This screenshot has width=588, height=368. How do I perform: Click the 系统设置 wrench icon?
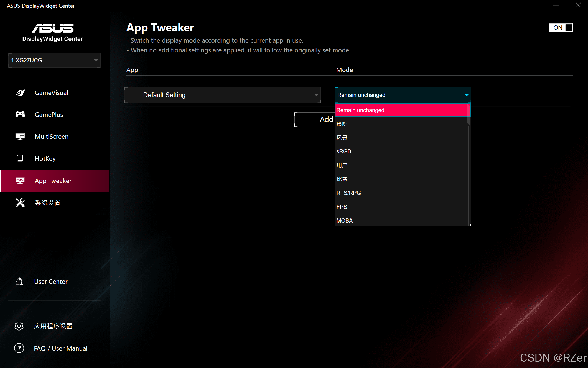20,203
